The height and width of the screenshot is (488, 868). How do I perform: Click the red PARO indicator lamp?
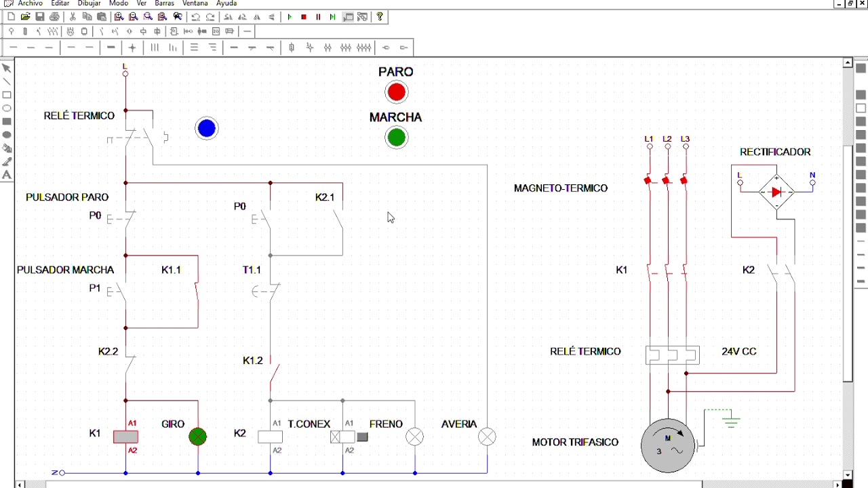(396, 92)
